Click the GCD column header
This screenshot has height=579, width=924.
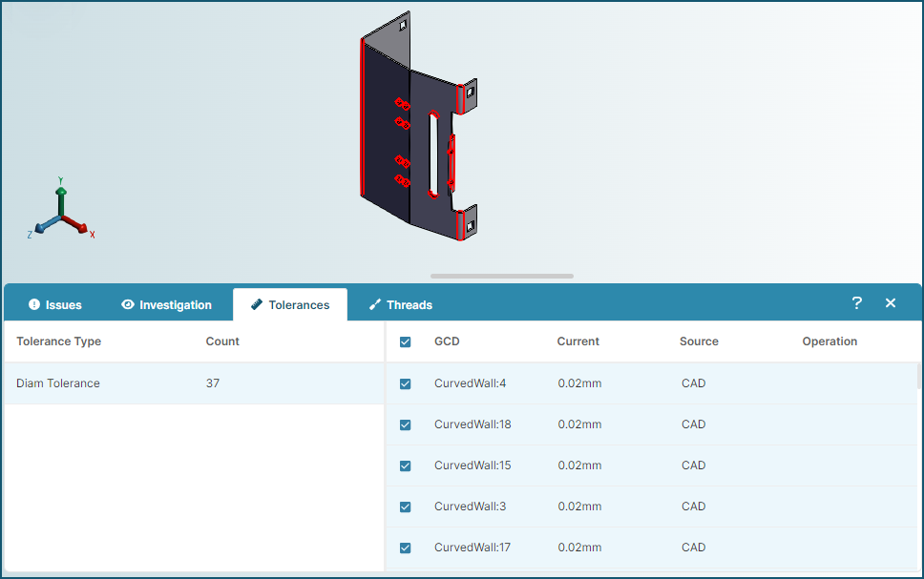447,341
